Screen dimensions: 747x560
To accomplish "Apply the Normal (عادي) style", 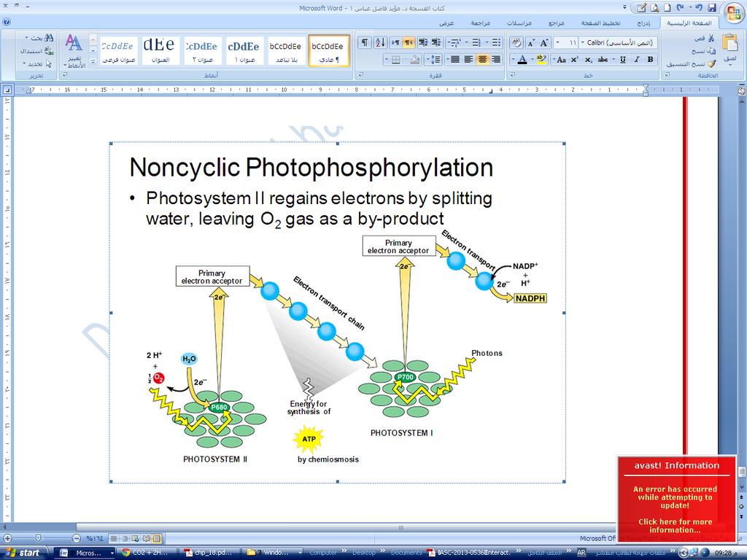I will coord(328,50).
